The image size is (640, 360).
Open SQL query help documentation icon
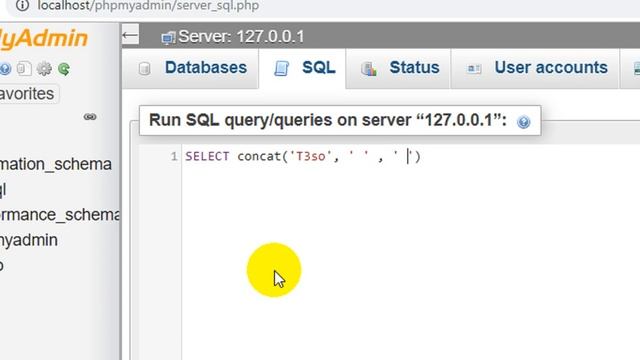point(523,122)
